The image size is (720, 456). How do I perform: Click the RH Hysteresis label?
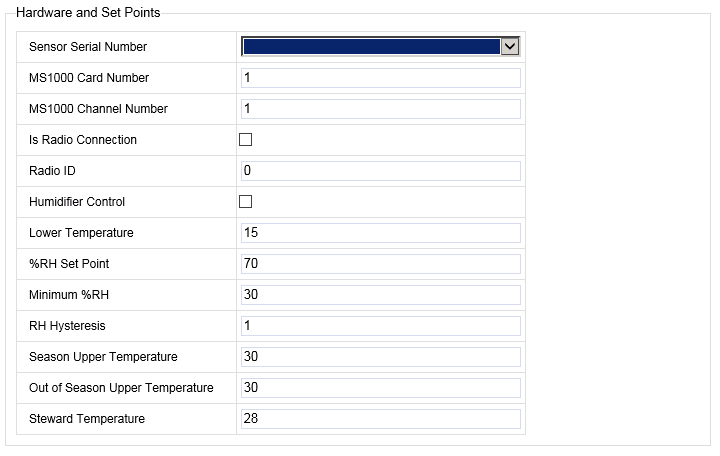pos(67,326)
